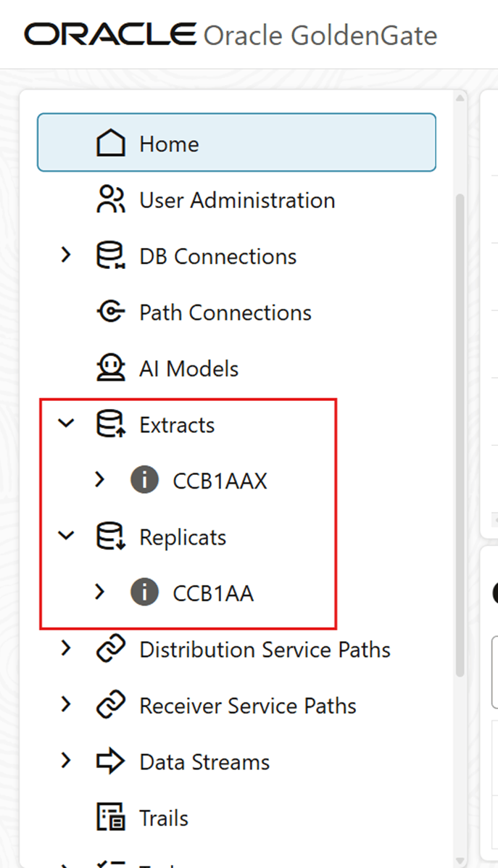Viewport: 498px width, 868px height.
Task: Expand the DB Connections tree node
Action: click(66, 255)
